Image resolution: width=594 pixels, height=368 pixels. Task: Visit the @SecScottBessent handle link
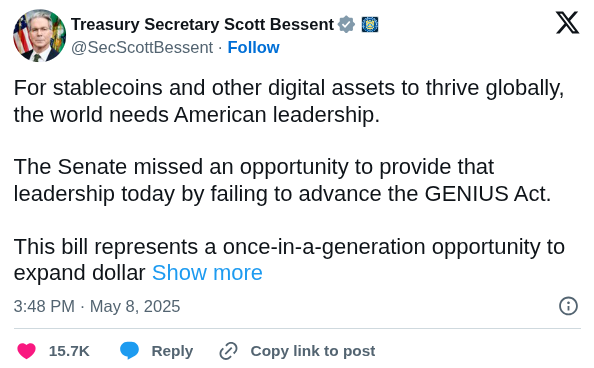pyautogui.click(x=142, y=48)
